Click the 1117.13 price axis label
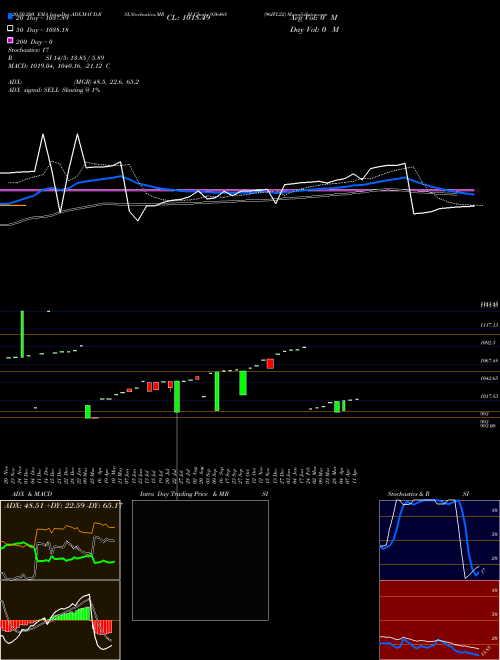Screen dimensions: 500x660 point(489,325)
